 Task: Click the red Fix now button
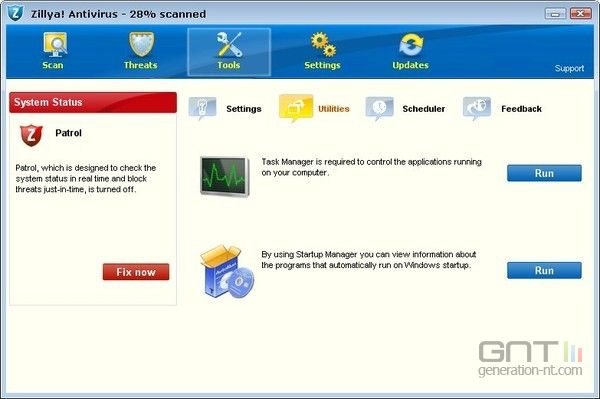[136, 272]
